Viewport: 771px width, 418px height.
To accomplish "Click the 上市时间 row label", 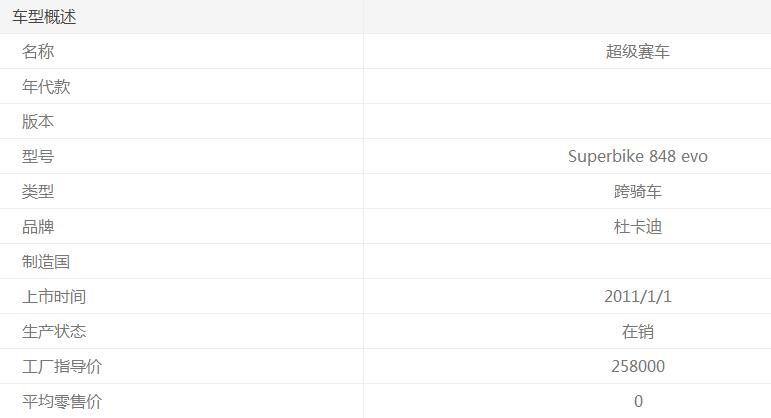I will pos(54,297).
